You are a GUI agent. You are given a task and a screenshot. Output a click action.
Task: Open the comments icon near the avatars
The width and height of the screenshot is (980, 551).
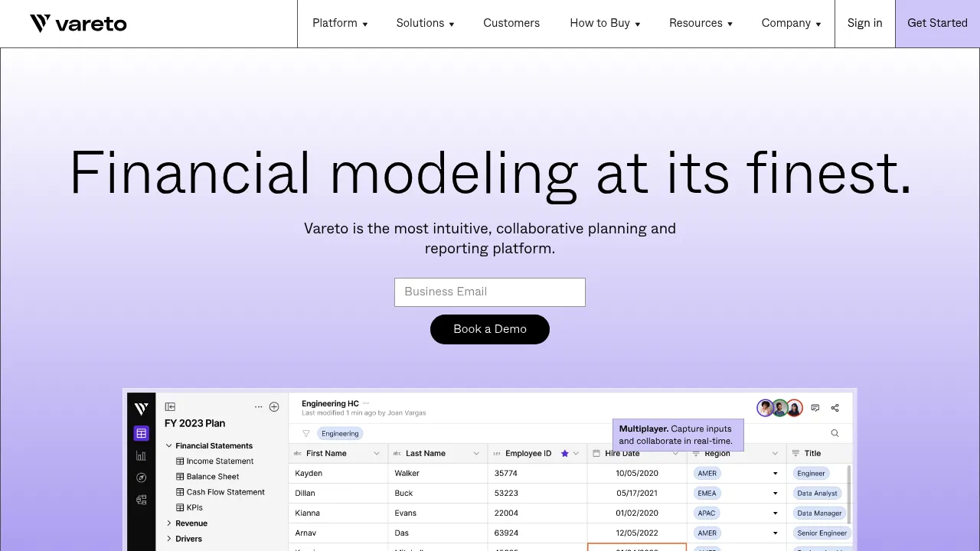pos(815,408)
